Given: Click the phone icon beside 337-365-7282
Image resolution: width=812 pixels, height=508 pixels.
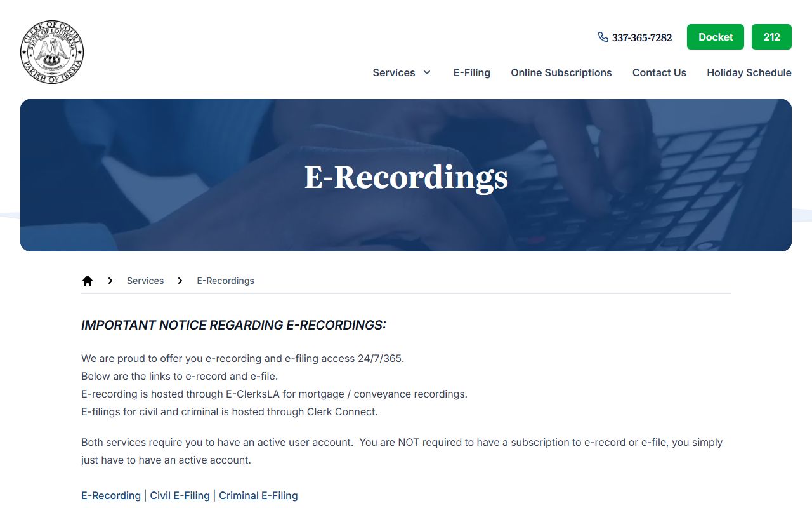Looking at the screenshot, I should tap(603, 37).
